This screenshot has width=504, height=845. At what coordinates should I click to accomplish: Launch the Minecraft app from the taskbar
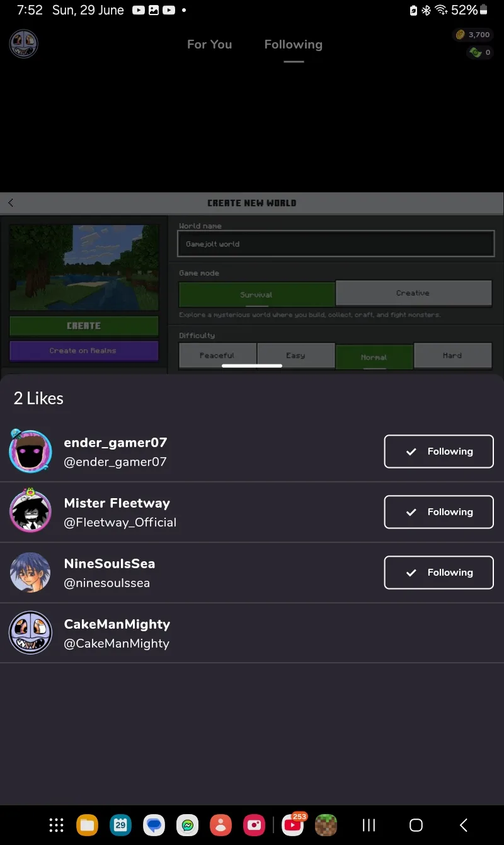(326, 825)
